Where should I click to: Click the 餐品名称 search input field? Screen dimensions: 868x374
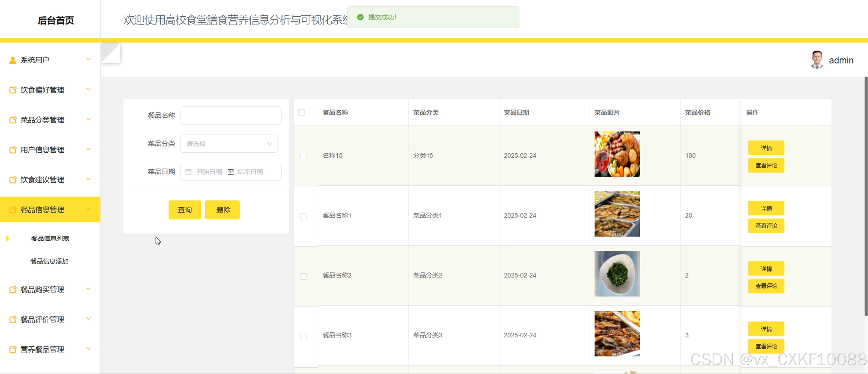pos(231,116)
